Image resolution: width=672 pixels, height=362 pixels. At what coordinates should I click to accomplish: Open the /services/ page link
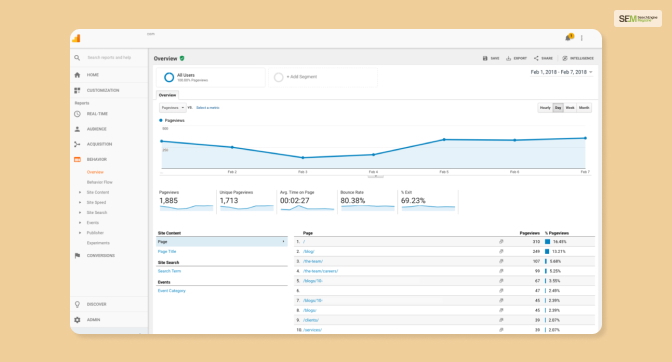[312, 330]
